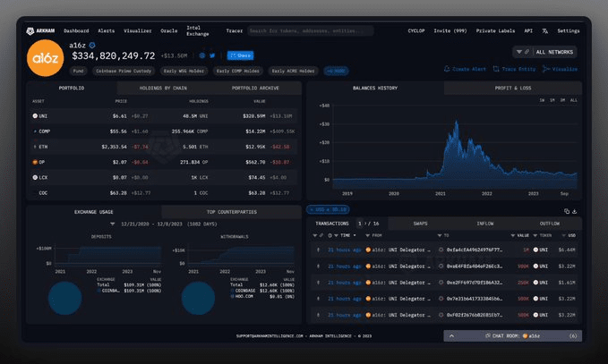Select the 1W range on balances chart
This screenshot has width=608, height=364.
(x=543, y=100)
